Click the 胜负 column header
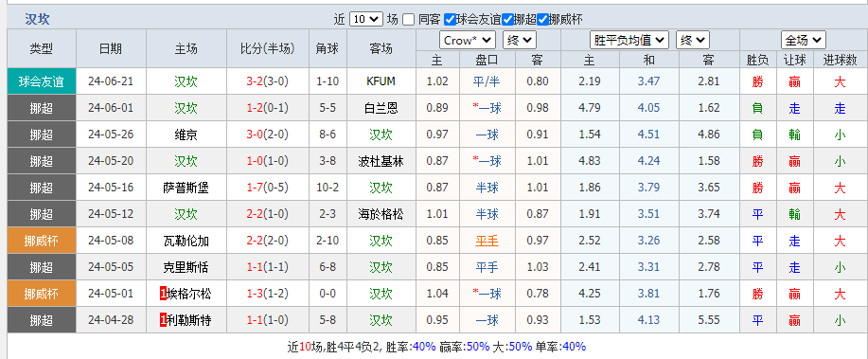This screenshot has width=868, height=359. [x=758, y=60]
